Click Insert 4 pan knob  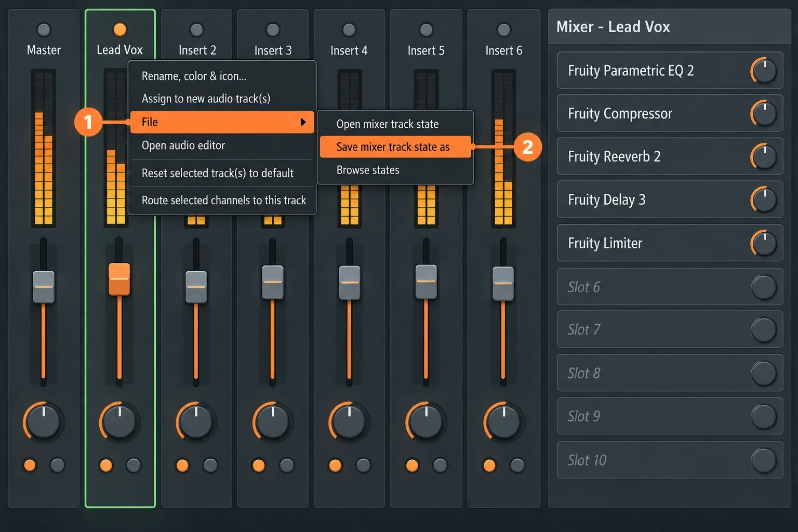tap(349, 421)
